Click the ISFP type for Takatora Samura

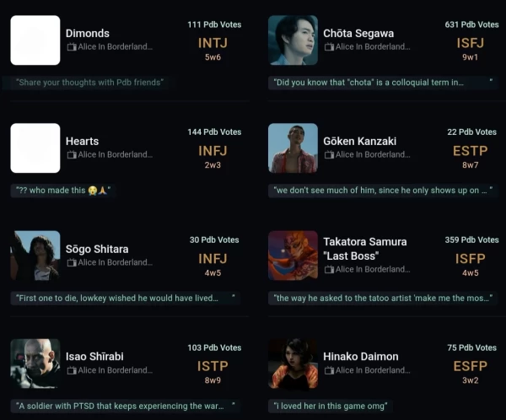471,258
